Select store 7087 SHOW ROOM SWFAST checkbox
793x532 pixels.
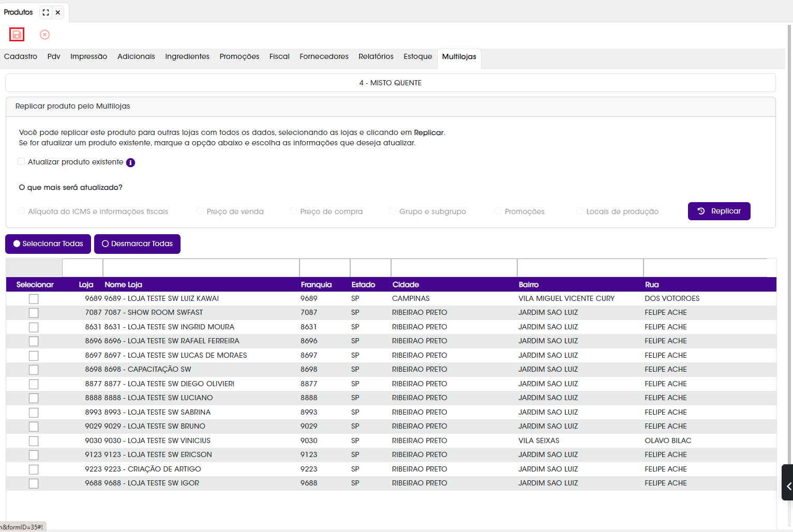(x=34, y=313)
